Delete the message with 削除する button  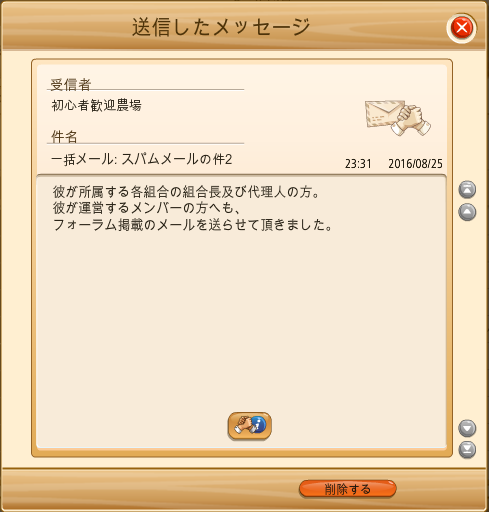348,489
